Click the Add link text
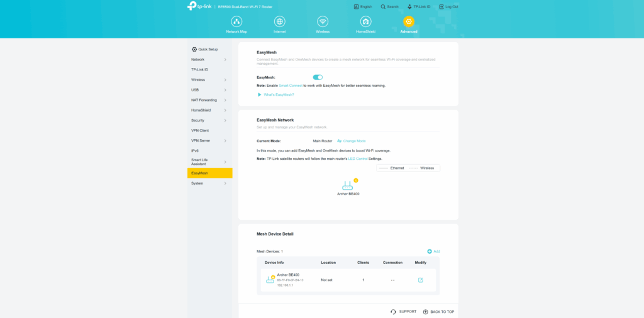Viewport: 644px width, 318px height. [436, 251]
